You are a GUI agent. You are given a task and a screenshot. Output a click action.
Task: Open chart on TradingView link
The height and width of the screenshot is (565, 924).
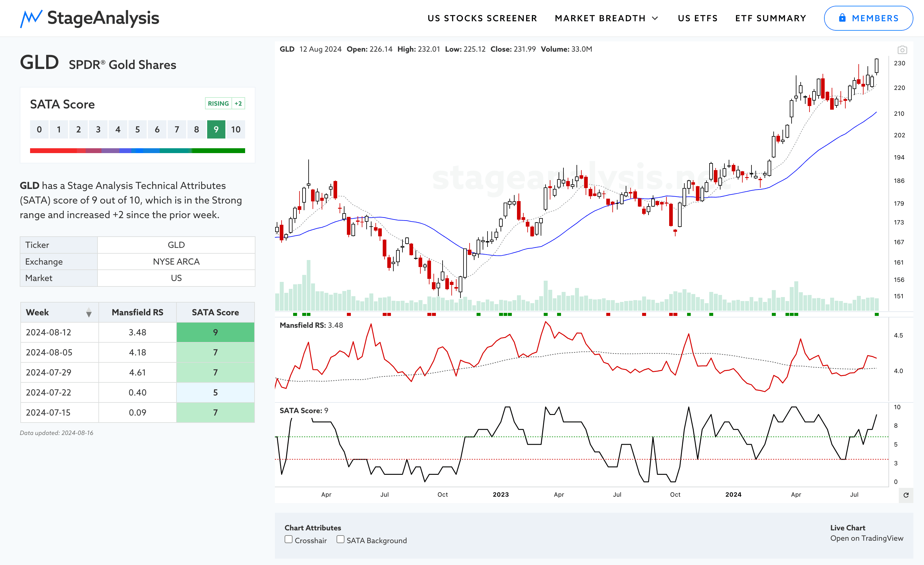click(867, 538)
